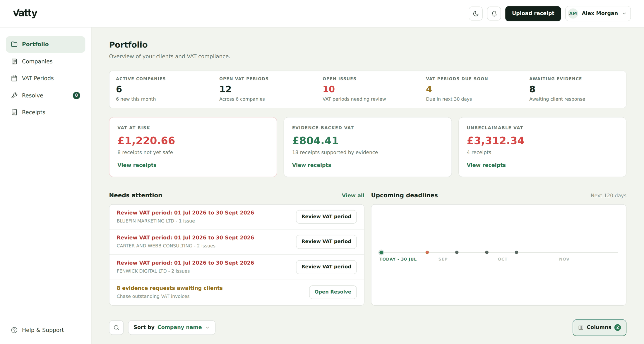This screenshot has width=644, height=344.
Task: Click the VAT Periods calendar icon
Action: pyautogui.click(x=14, y=78)
